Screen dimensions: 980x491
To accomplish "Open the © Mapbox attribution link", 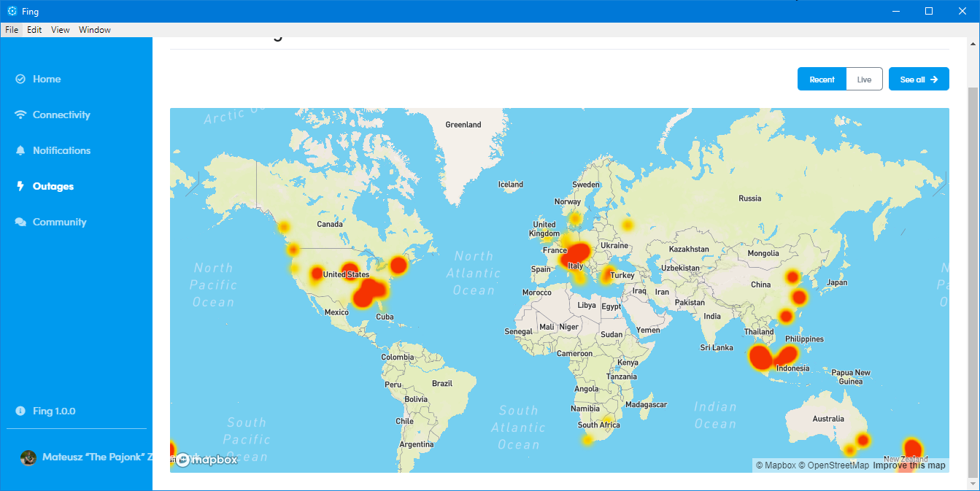I will (776, 465).
